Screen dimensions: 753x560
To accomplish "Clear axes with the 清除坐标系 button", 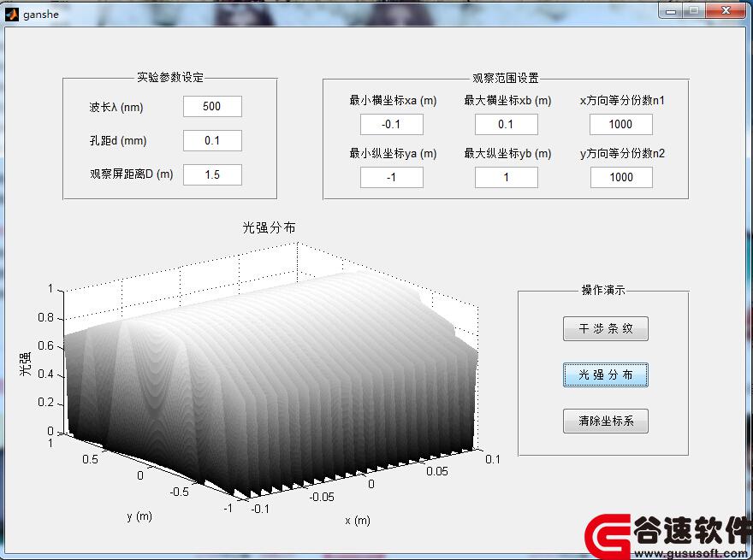I will (x=606, y=421).
